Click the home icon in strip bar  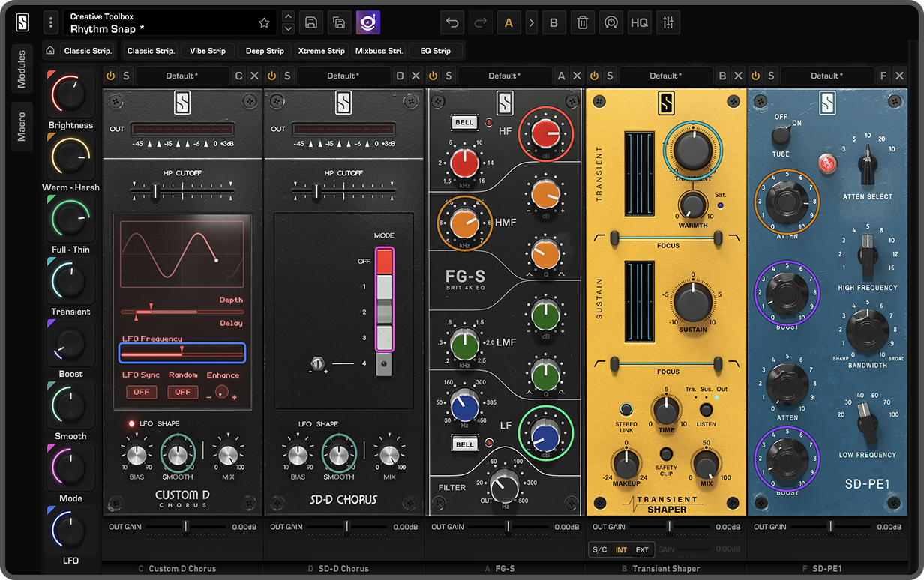pos(50,51)
